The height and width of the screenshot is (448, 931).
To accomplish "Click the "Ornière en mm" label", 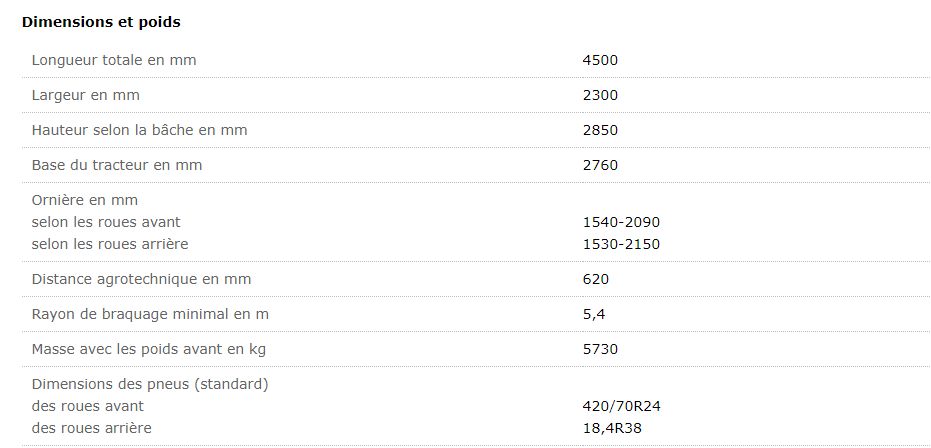I will 85,200.
